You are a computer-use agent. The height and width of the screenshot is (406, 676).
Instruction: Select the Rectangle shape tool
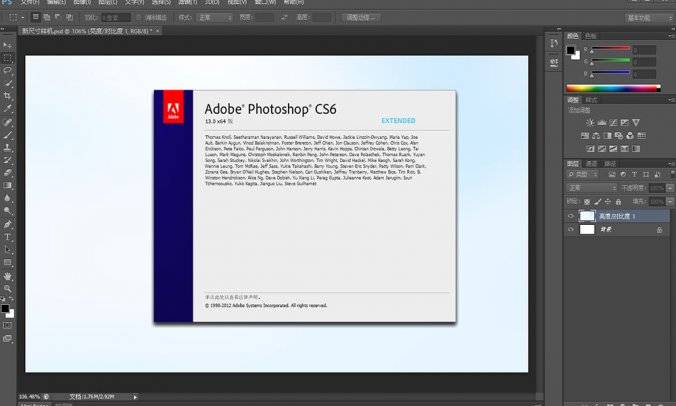7,262
